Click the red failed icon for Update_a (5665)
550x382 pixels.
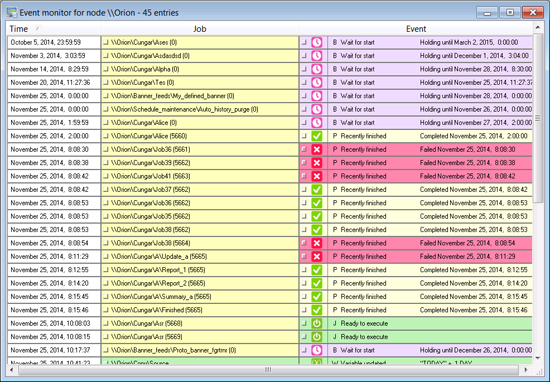pyautogui.click(x=317, y=256)
